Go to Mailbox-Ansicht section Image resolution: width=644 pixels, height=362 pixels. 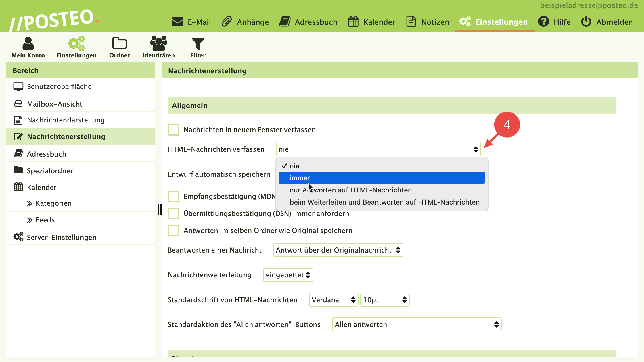[x=55, y=104]
